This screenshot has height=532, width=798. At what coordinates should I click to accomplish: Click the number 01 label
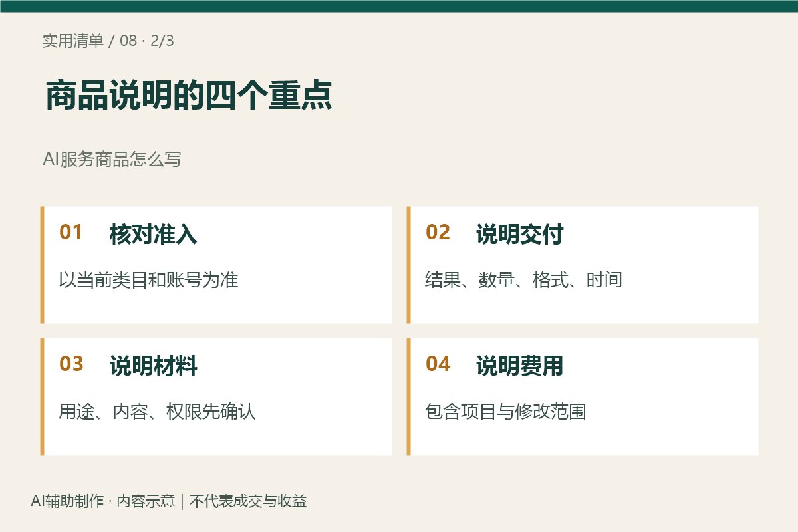[x=71, y=233]
